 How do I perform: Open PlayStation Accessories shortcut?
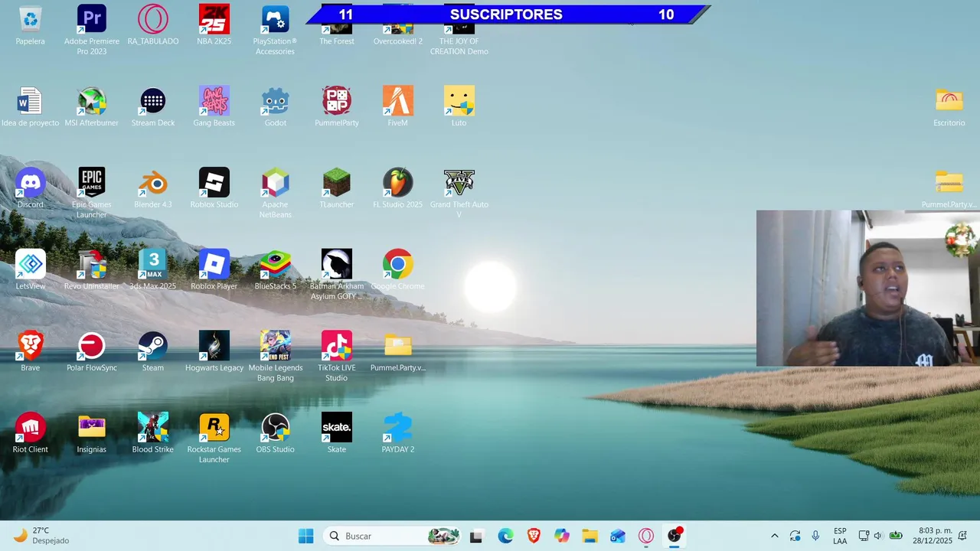[276, 19]
